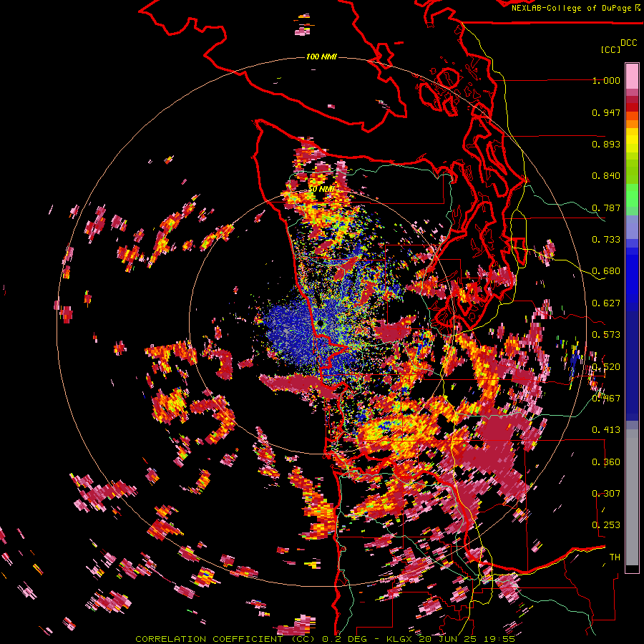Click the 0.787 value on color scale
Viewport: 644px width, 644px height.
pos(606,208)
